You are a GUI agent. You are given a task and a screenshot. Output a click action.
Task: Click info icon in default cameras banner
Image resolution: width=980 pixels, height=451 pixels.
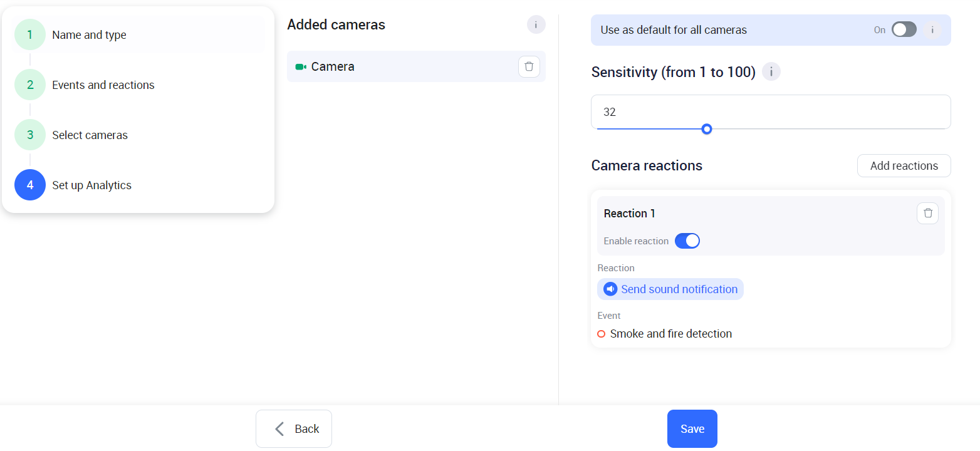(932, 29)
